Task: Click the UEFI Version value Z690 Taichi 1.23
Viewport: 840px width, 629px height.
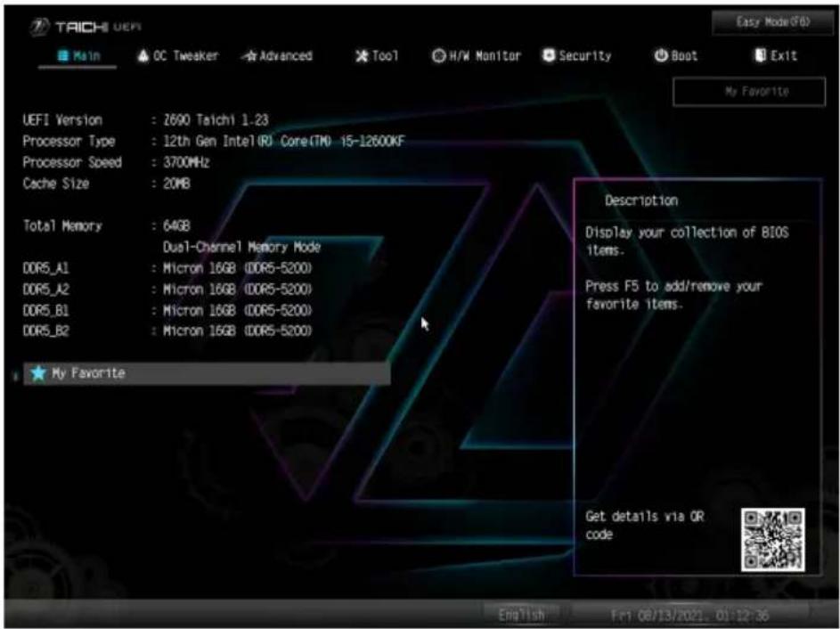Action: pos(216,120)
